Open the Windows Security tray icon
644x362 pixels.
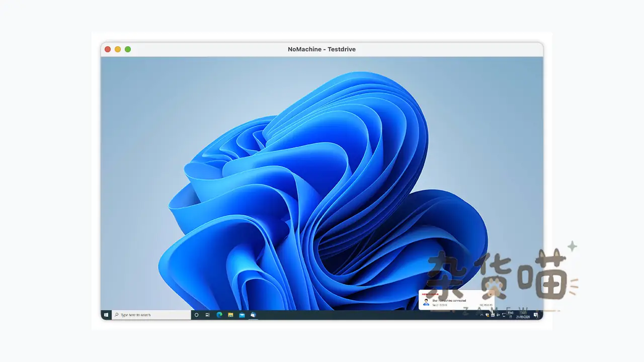click(487, 315)
